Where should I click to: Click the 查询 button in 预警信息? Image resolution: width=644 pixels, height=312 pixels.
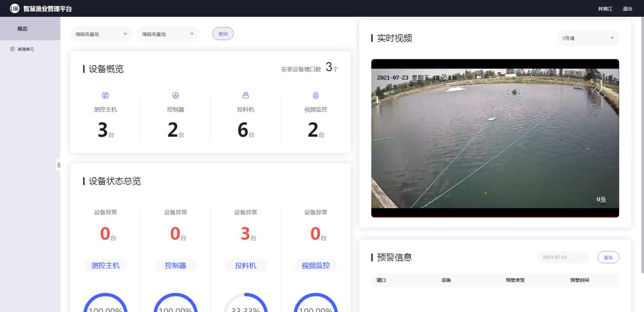coord(608,258)
